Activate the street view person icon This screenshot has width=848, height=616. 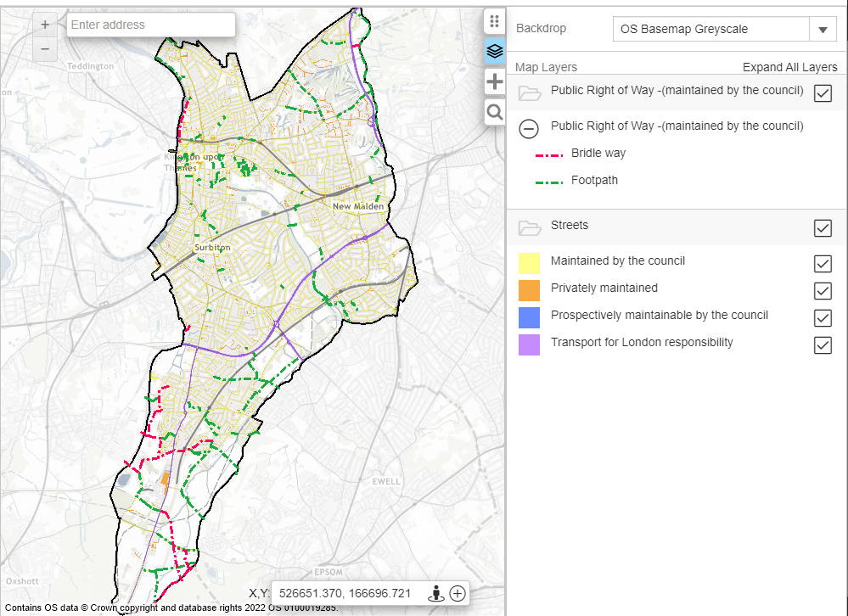point(436,593)
